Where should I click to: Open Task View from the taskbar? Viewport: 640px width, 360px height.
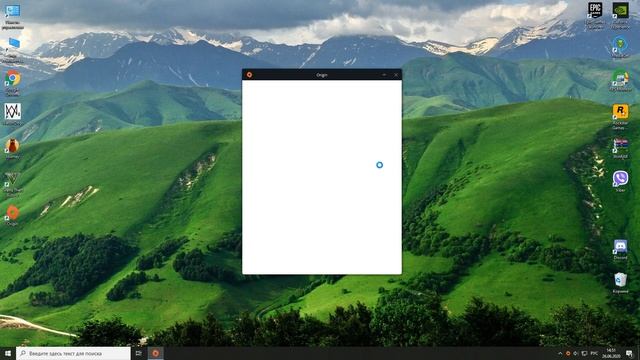pyautogui.click(x=138, y=353)
